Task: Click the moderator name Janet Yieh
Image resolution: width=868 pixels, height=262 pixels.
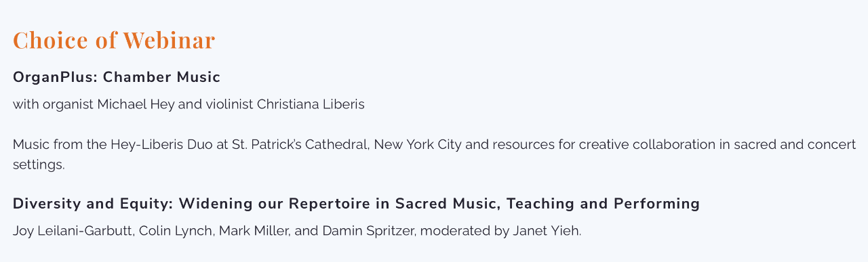Action: click(547, 231)
